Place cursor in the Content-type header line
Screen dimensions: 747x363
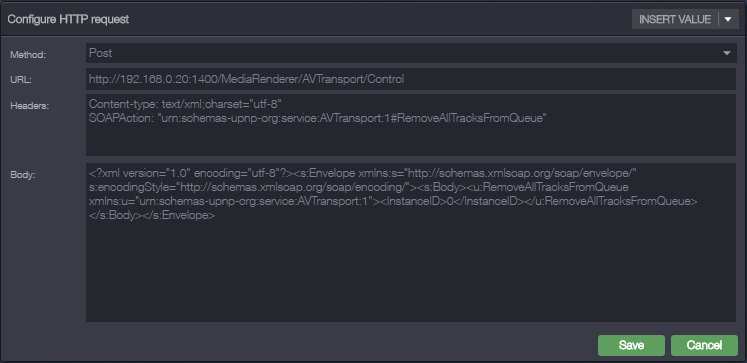(x=186, y=103)
